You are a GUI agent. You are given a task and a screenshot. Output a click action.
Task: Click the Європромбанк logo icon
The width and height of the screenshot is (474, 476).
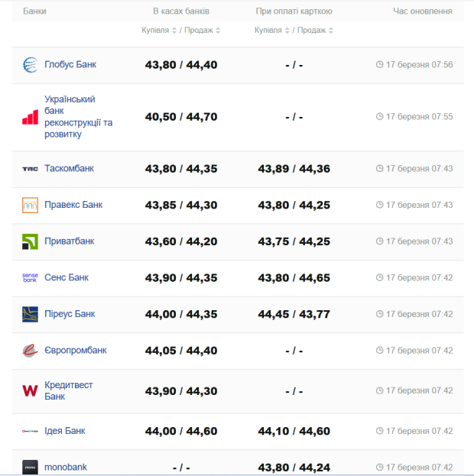tap(30, 351)
